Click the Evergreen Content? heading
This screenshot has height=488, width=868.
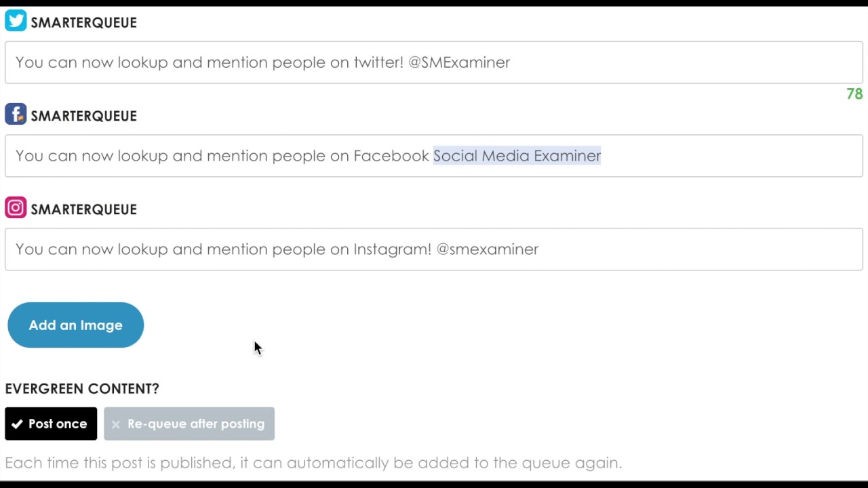(82, 388)
